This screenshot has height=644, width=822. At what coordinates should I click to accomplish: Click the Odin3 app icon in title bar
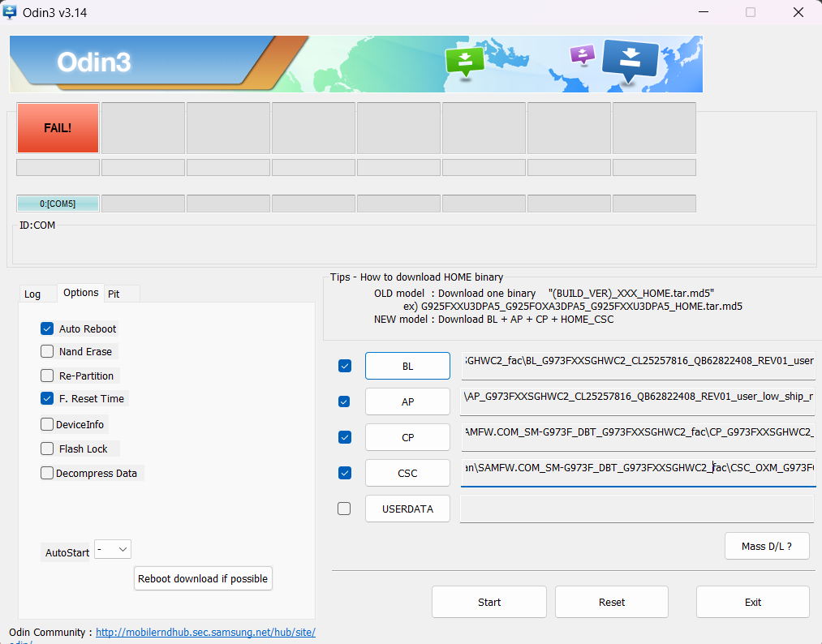click(11, 12)
